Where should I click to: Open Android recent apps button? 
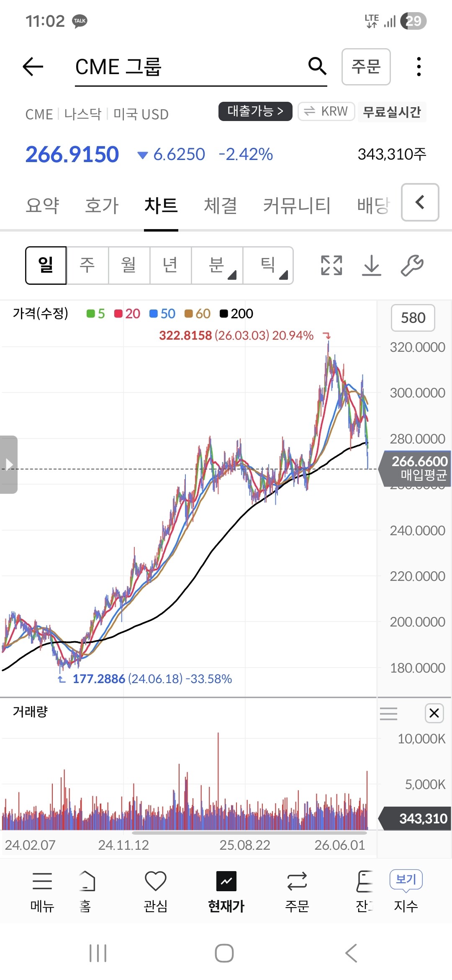pos(98,954)
